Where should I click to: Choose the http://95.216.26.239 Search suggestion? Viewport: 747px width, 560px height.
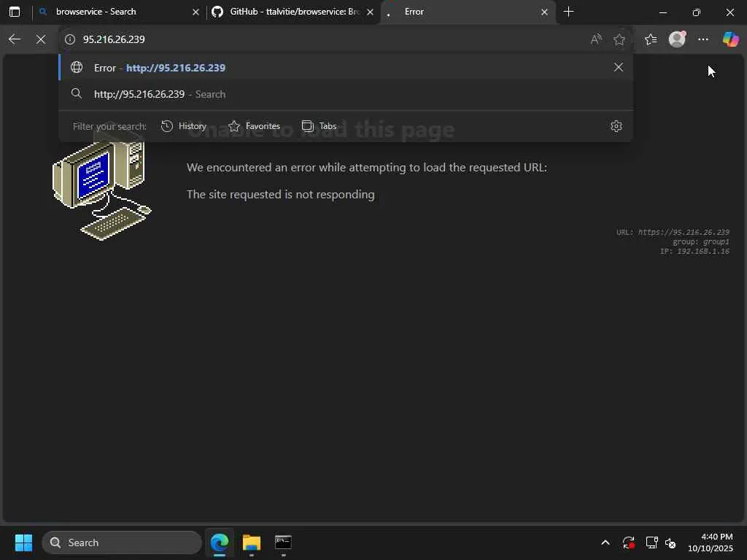point(345,94)
